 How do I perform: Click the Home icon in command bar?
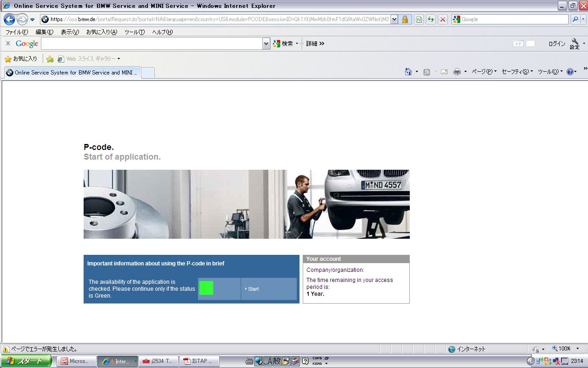pyautogui.click(x=408, y=72)
